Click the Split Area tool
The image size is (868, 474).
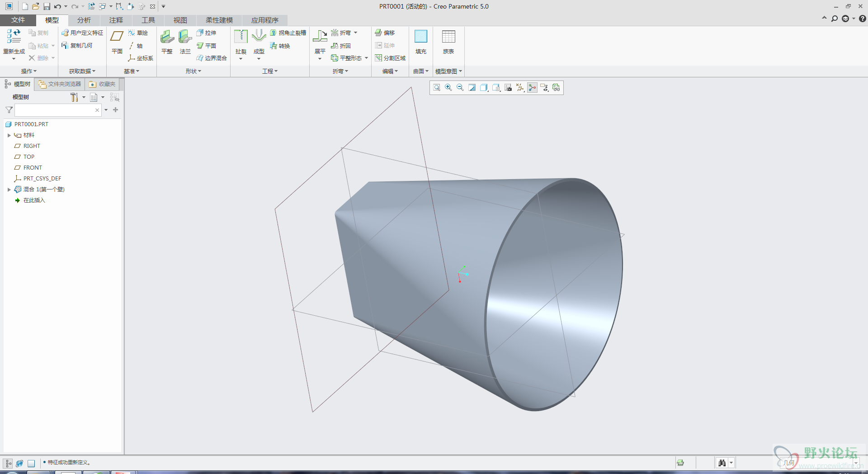(390, 58)
